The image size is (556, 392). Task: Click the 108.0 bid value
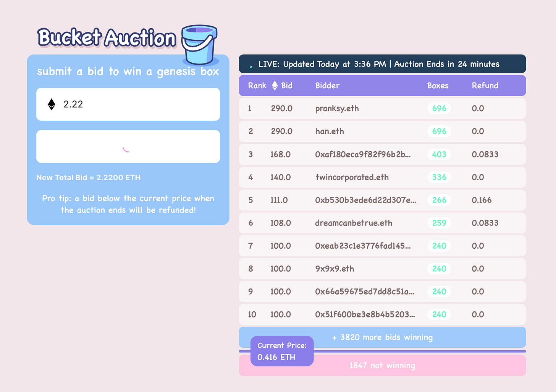[280, 223]
